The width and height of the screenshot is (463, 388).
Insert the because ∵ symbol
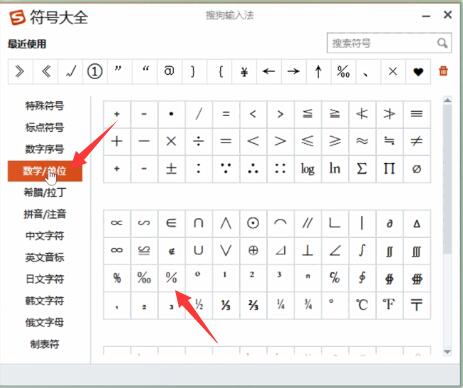tap(226, 169)
